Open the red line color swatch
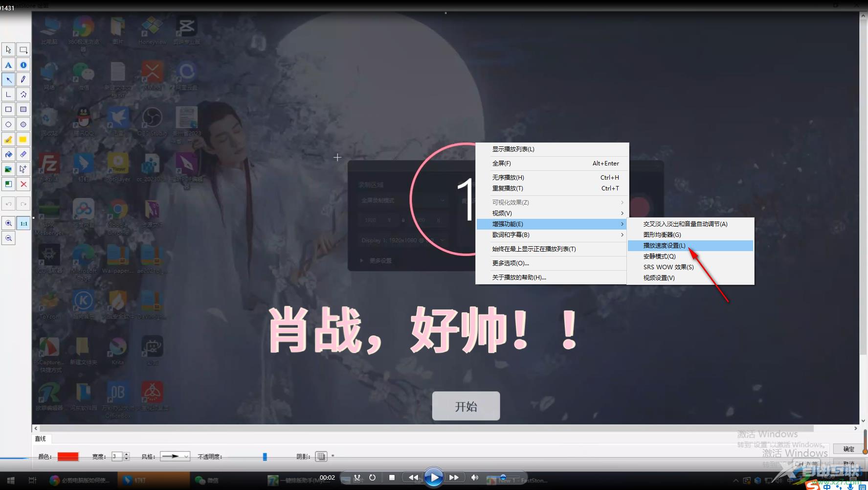868x490 pixels. 68,456
